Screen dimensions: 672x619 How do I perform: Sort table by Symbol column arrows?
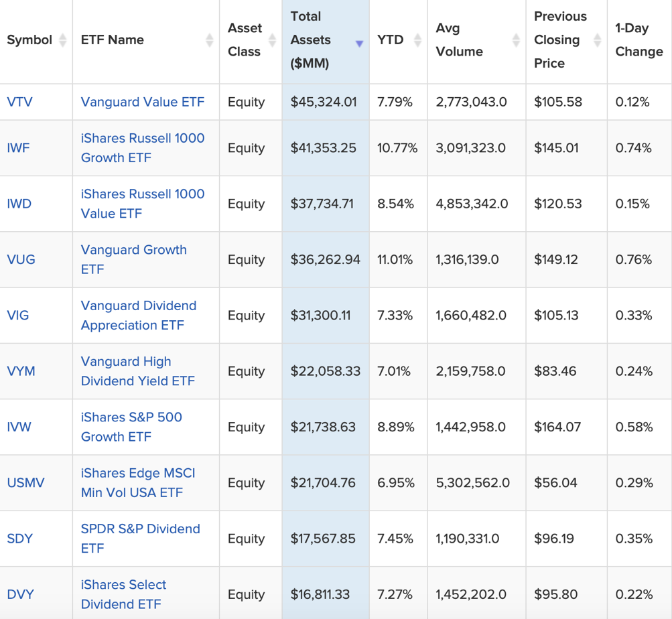coord(62,40)
